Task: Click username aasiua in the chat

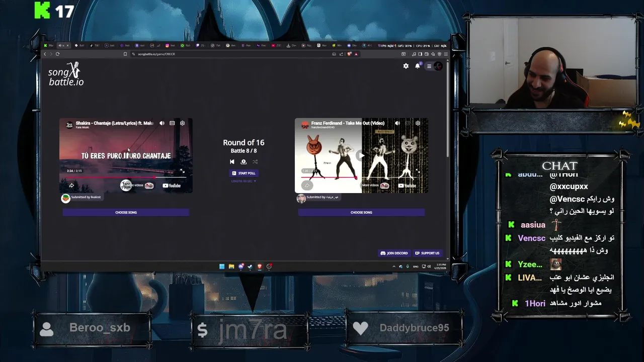Action: [x=533, y=225]
